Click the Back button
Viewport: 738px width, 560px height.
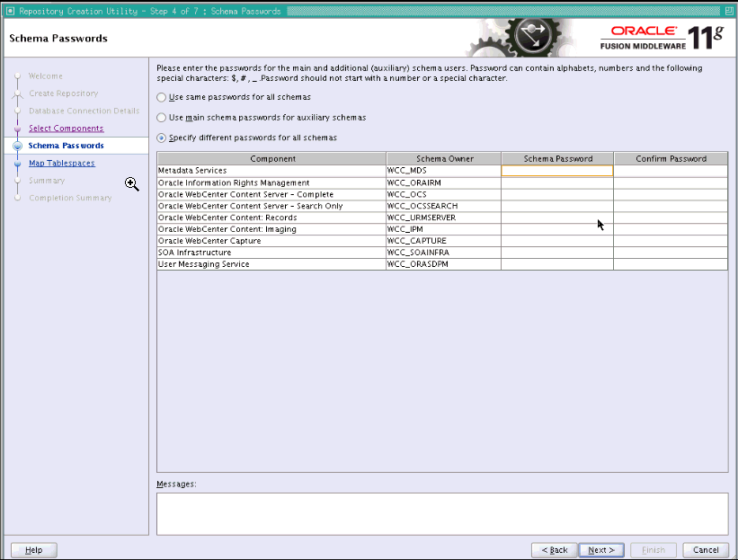[x=555, y=549]
